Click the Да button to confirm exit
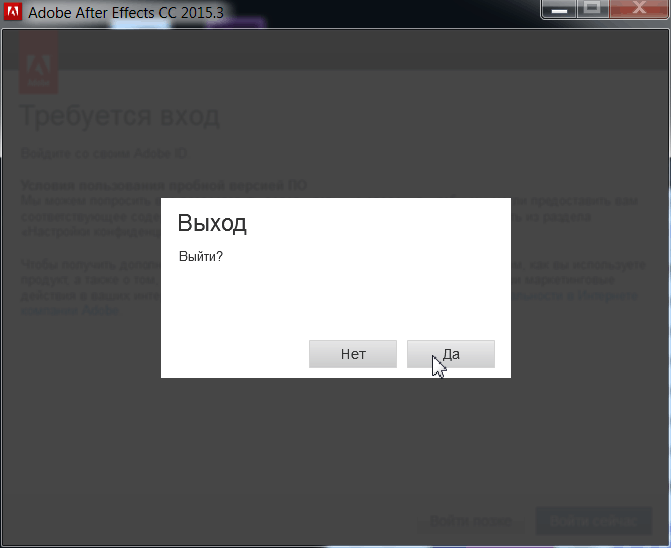The image size is (671, 548). point(451,354)
